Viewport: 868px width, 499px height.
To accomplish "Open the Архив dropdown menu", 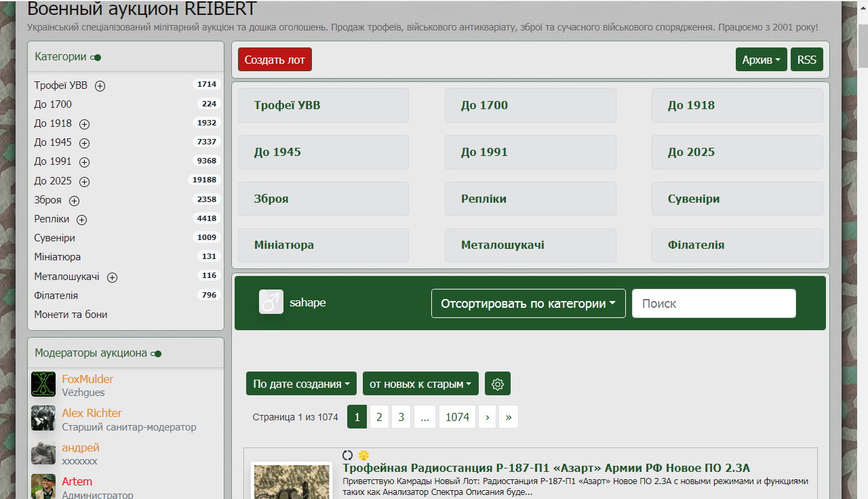I will 761,60.
